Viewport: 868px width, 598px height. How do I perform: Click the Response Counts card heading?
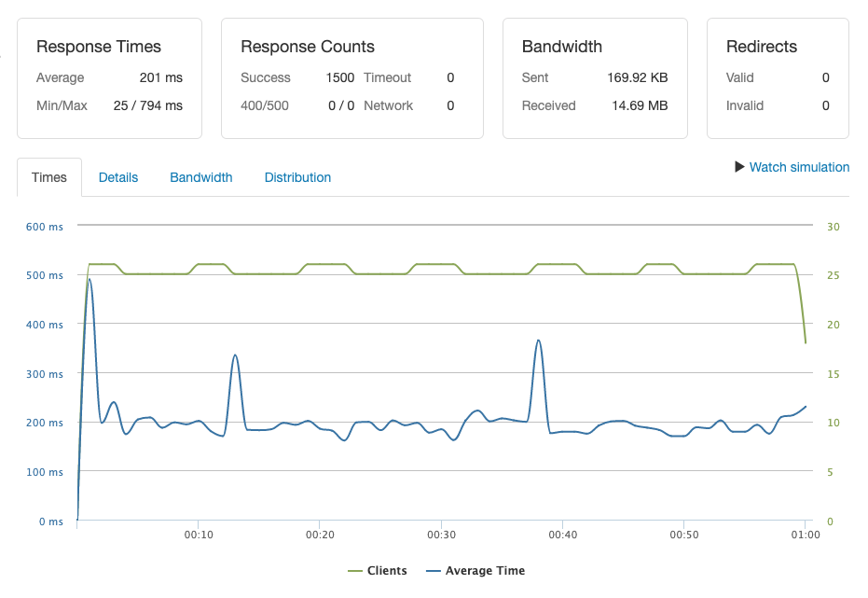point(308,47)
